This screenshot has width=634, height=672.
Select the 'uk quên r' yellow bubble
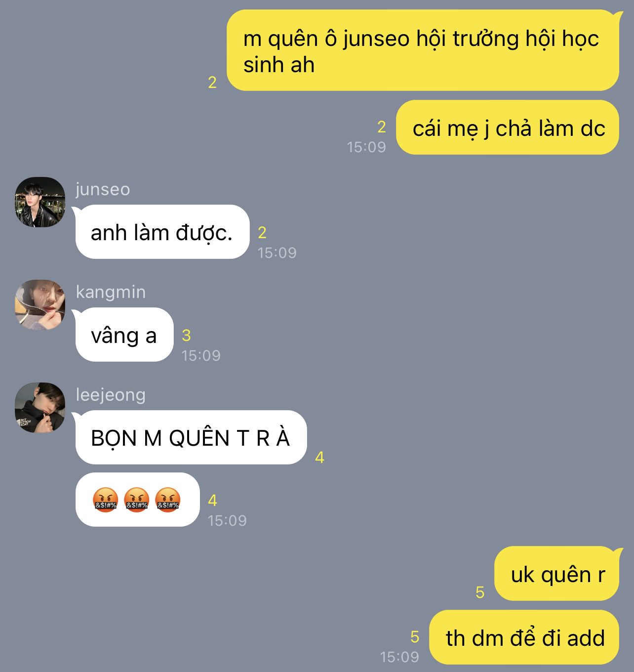(x=556, y=574)
